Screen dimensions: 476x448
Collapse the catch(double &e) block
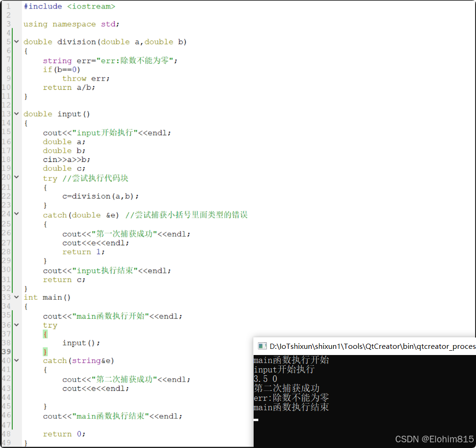[x=16, y=215]
